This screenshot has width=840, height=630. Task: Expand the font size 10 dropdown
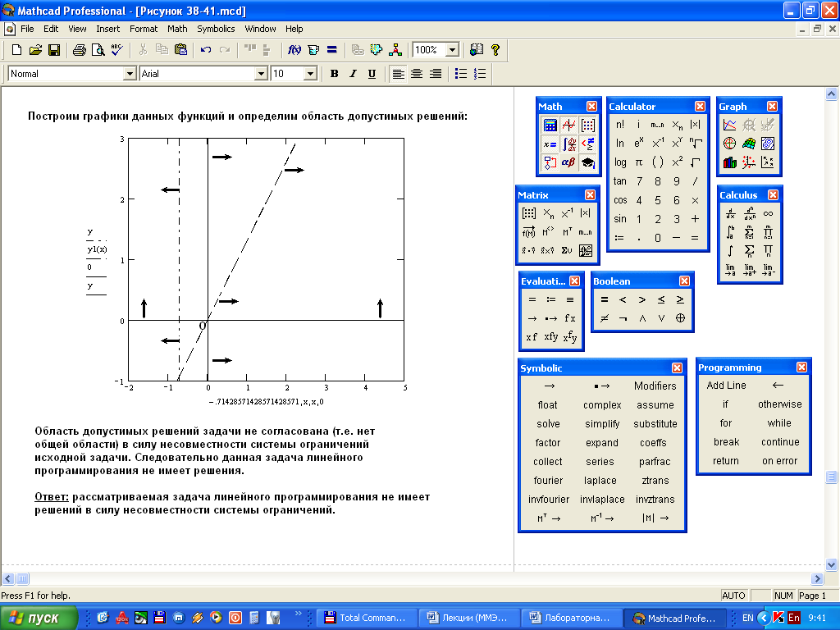tap(310, 74)
